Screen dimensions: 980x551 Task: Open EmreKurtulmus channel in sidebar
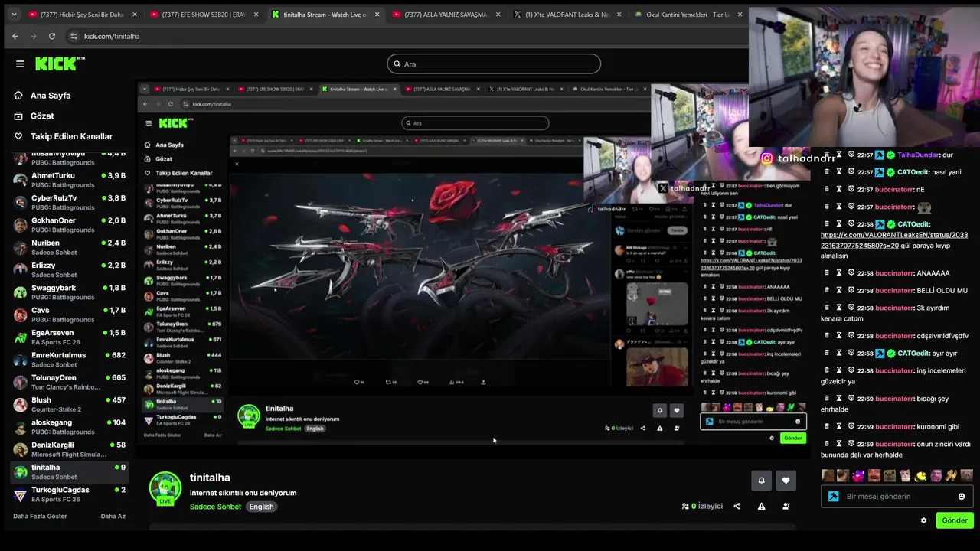coord(69,360)
